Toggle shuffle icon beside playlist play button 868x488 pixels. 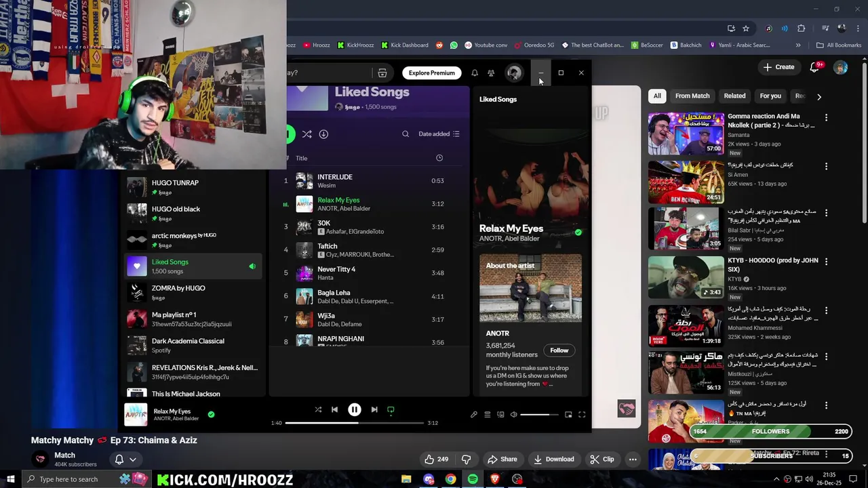tap(307, 134)
